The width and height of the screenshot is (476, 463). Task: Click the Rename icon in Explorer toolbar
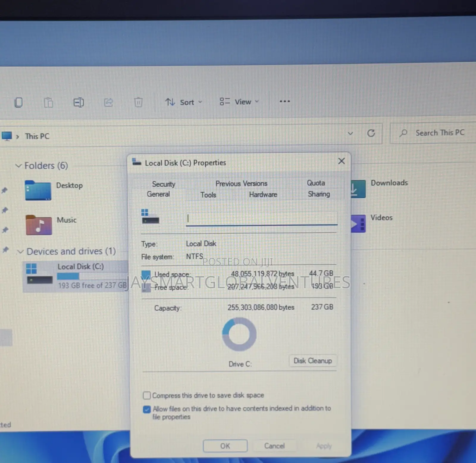click(x=79, y=103)
